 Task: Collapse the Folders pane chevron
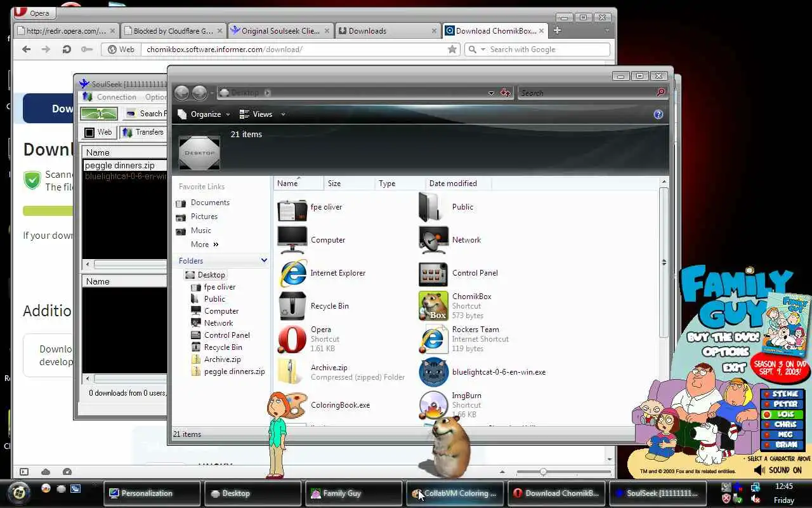(264, 260)
